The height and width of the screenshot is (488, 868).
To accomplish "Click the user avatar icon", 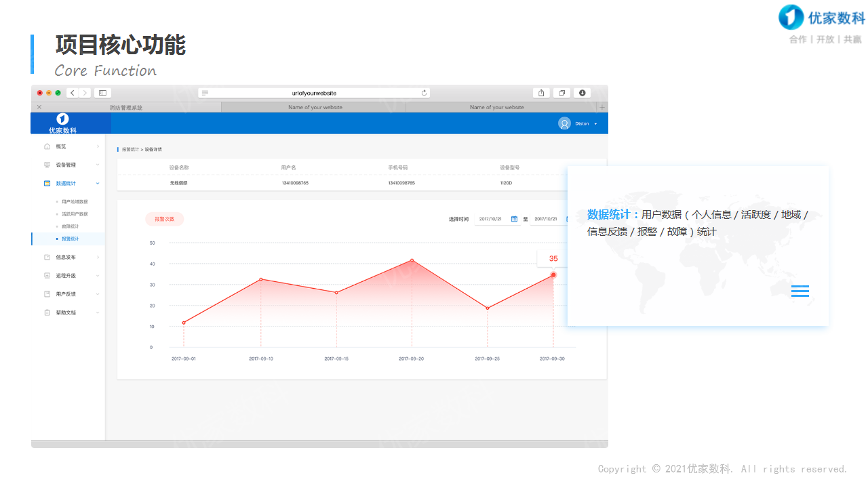I will tap(564, 123).
